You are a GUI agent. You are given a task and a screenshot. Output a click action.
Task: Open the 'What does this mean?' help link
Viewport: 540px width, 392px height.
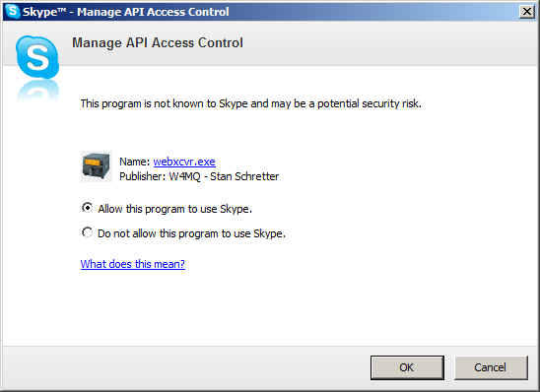[133, 264]
